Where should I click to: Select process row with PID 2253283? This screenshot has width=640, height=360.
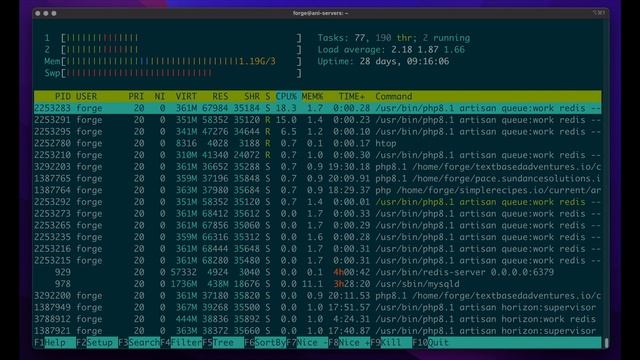tap(318, 108)
